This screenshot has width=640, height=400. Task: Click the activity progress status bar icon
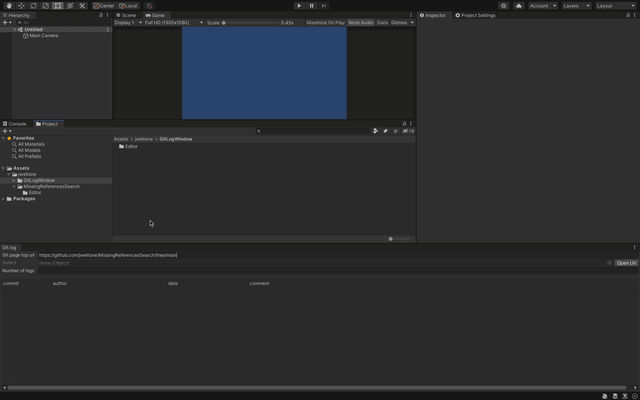coord(634,396)
